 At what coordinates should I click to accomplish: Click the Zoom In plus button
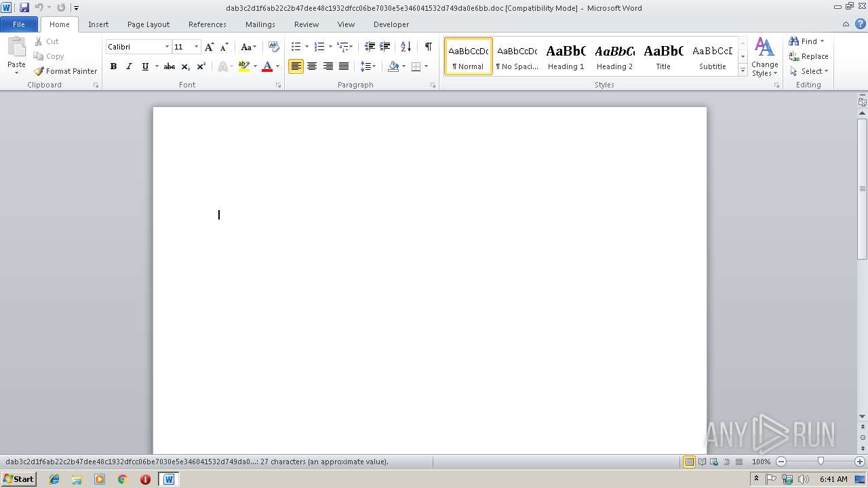860,462
